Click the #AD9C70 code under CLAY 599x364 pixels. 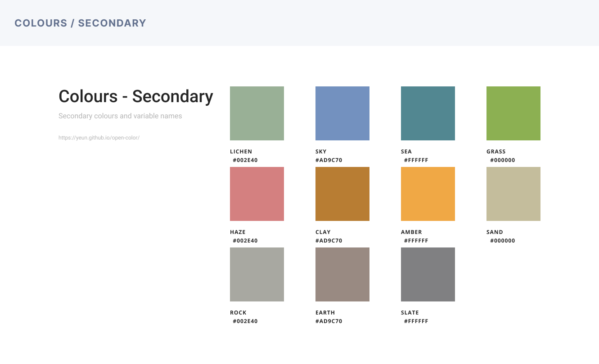(329, 241)
